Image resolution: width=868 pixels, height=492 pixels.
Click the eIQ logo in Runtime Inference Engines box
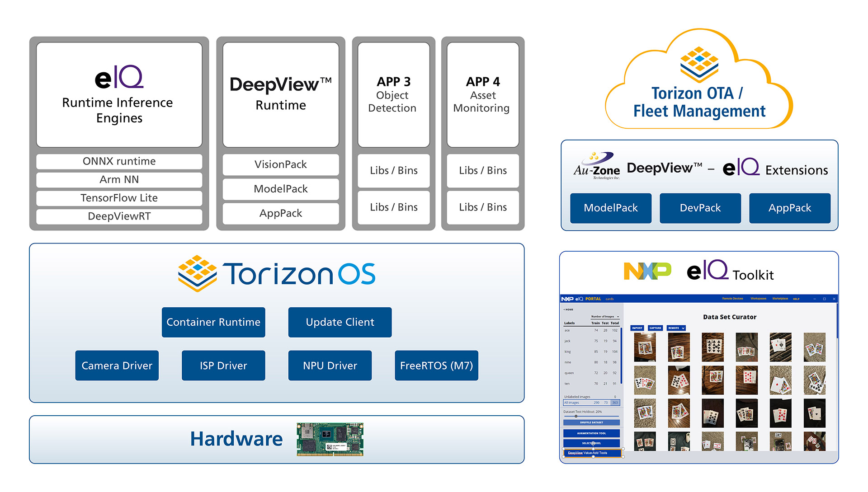(119, 77)
